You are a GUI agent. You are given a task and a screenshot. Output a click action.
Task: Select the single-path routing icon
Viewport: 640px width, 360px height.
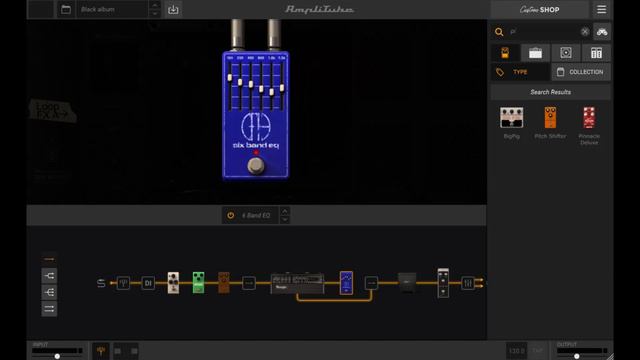pos(49,259)
